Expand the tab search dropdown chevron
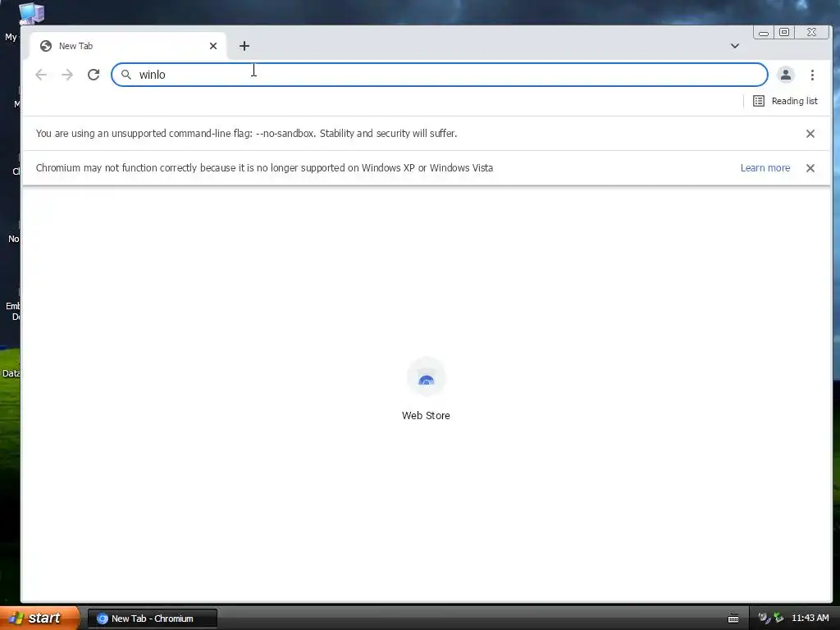 (735, 46)
